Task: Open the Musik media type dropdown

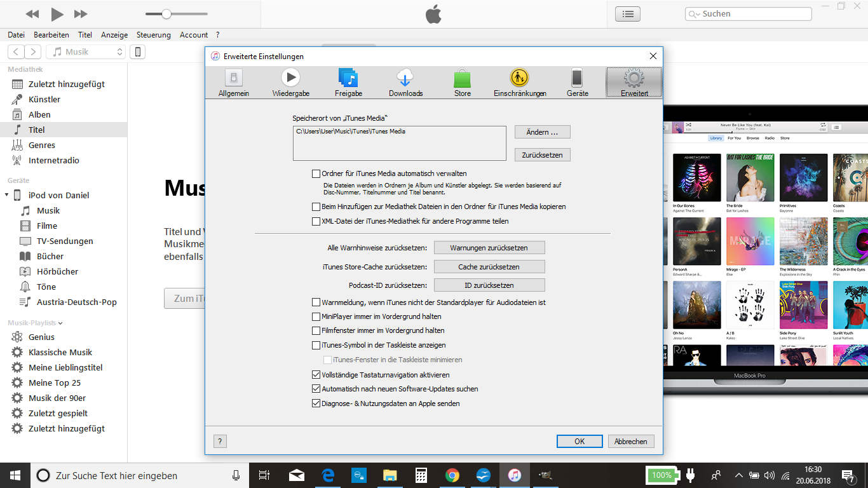Action: (86, 52)
